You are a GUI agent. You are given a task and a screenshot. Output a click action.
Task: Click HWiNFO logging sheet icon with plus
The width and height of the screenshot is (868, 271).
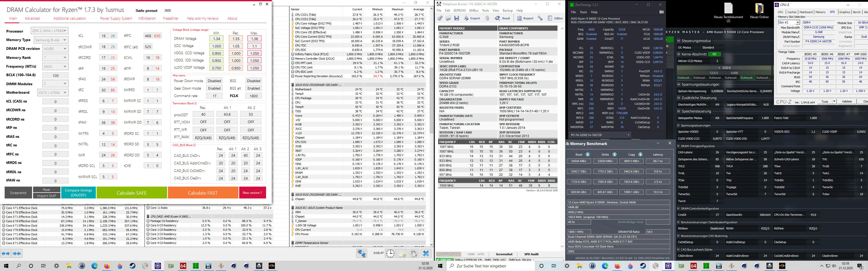(402, 253)
